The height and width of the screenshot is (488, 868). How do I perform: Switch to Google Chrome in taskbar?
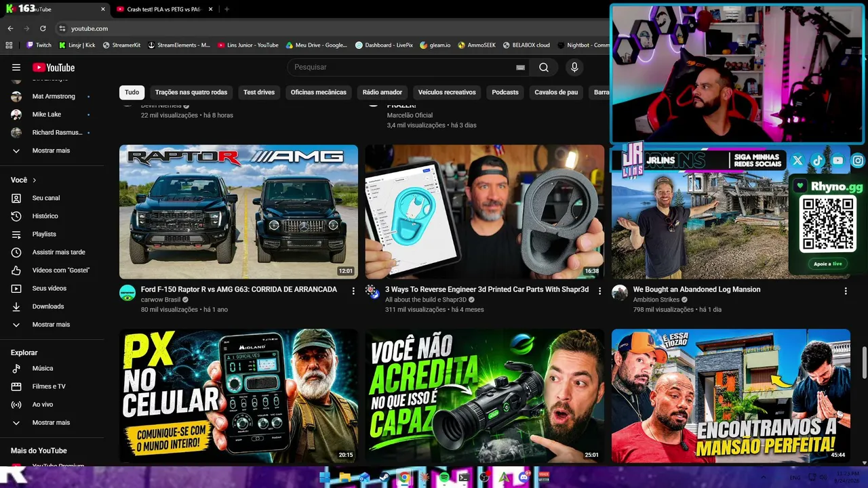(404, 477)
